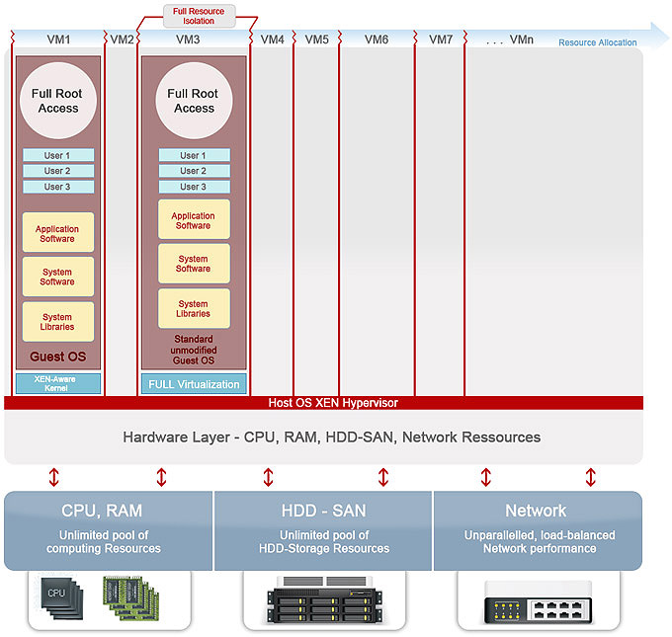Select User 1 box in VM1
The image size is (672, 637).
point(58,155)
